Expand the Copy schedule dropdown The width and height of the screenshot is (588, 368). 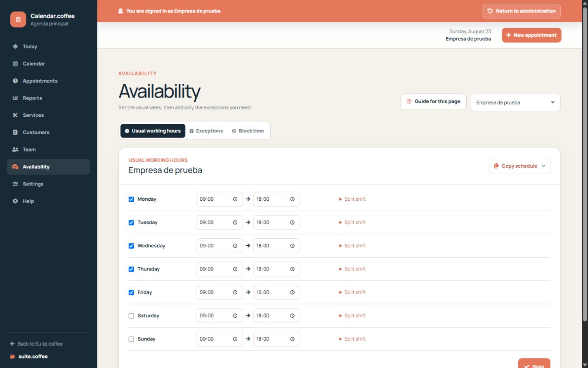[519, 166]
